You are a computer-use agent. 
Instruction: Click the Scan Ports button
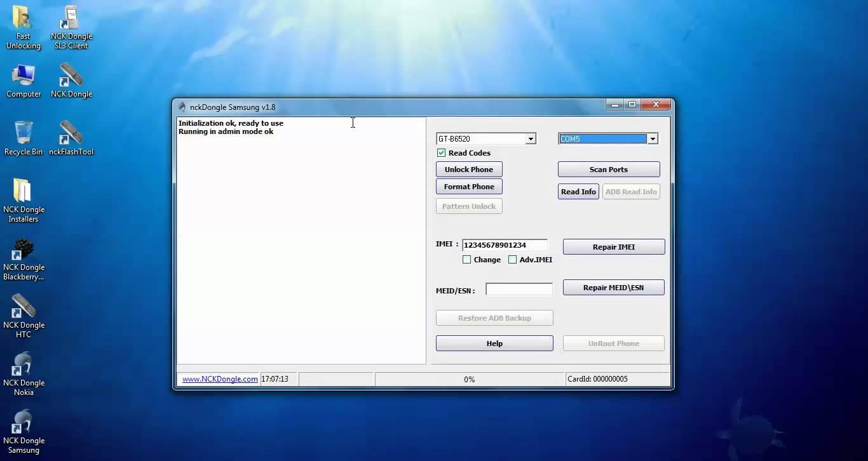pyautogui.click(x=609, y=170)
